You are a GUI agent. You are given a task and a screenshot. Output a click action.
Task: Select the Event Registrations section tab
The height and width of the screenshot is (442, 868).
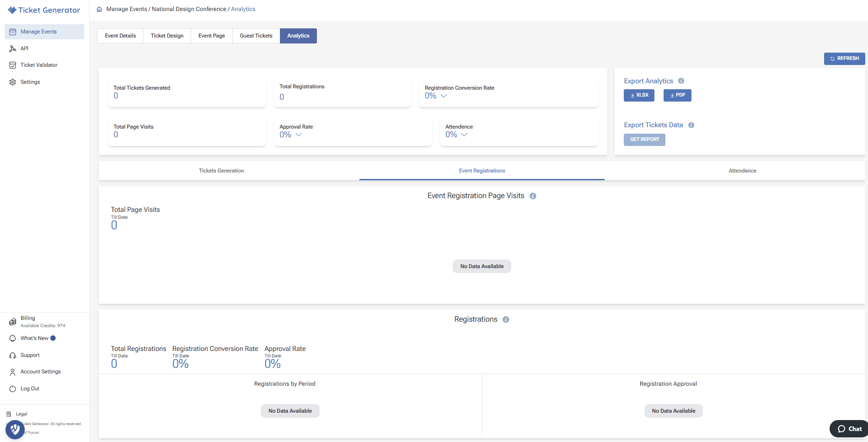click(482, 171)
